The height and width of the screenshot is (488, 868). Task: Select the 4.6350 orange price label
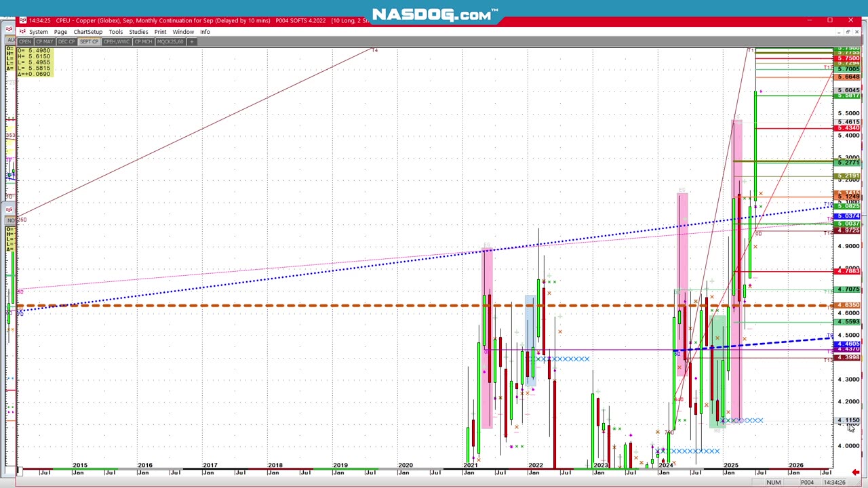click(x=848, y=306)
